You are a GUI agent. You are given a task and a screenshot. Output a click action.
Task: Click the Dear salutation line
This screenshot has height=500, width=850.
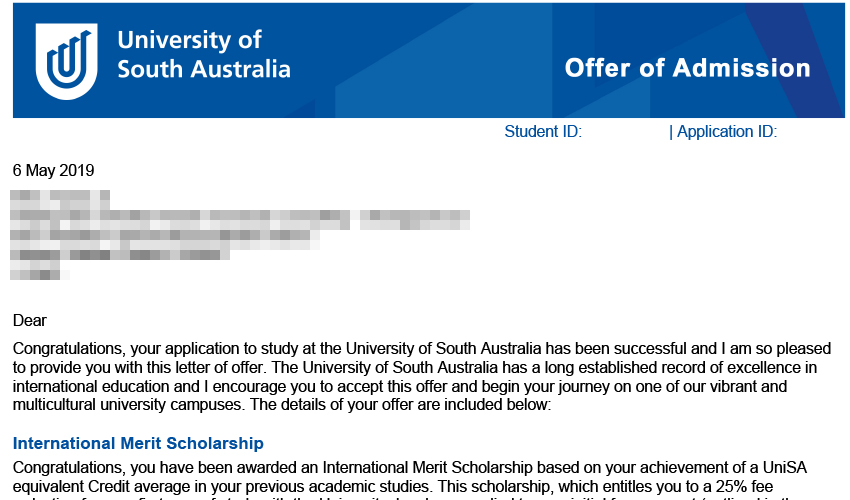coord(30,320)
